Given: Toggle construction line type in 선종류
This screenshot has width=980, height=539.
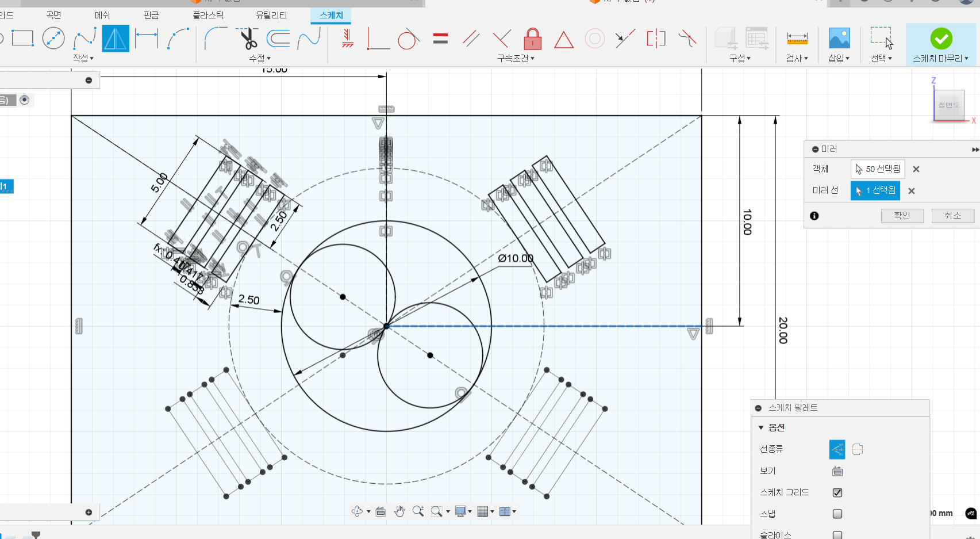Looking at the screenshot, I should [837, 449].
